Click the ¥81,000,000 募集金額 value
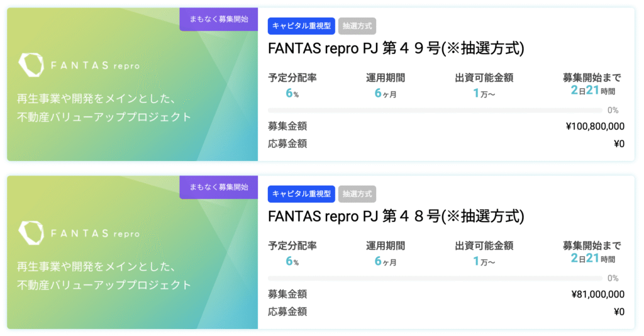Image resolution: width=644 pixels, height=336 pixels. pos(597,294)
